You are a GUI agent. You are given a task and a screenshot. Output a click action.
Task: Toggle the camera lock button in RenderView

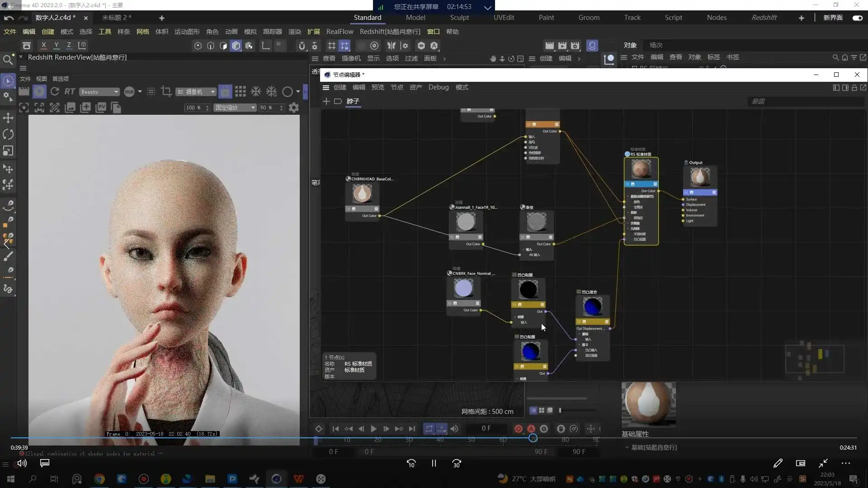click(225, 92)
